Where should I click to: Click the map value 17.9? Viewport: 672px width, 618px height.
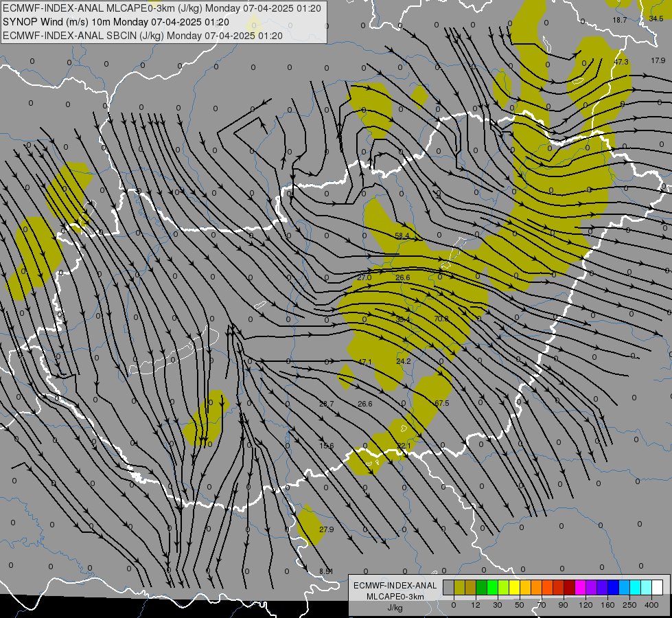point(658,61)
